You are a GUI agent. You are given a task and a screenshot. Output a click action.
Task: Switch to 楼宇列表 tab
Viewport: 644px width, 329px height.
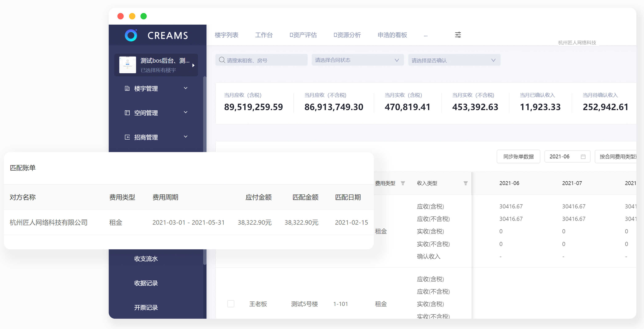[227, 35]
